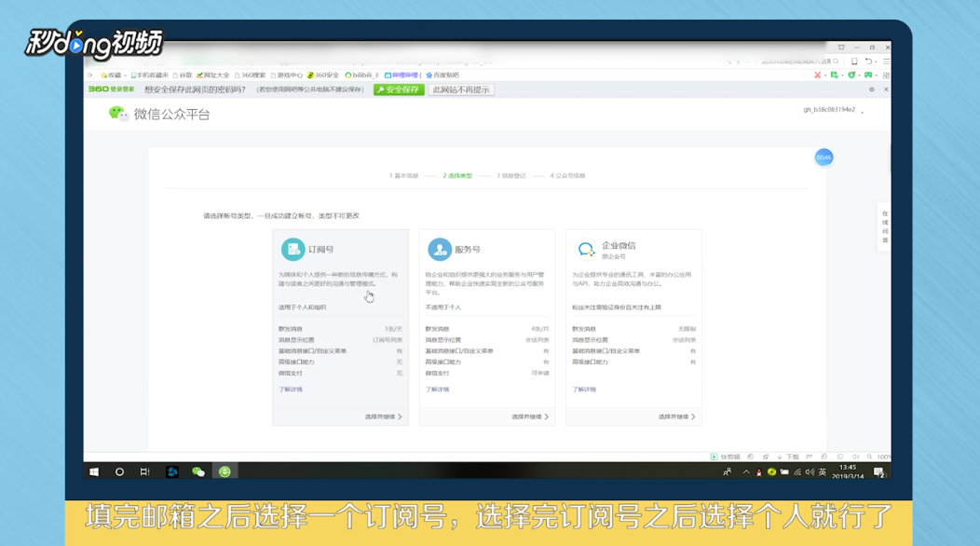Click the 订阅号 card icon

tap(293, 249)
